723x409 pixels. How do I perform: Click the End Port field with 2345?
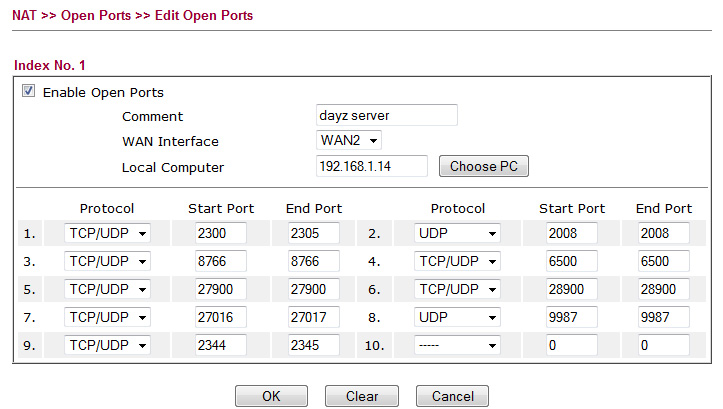coord(314,345)
